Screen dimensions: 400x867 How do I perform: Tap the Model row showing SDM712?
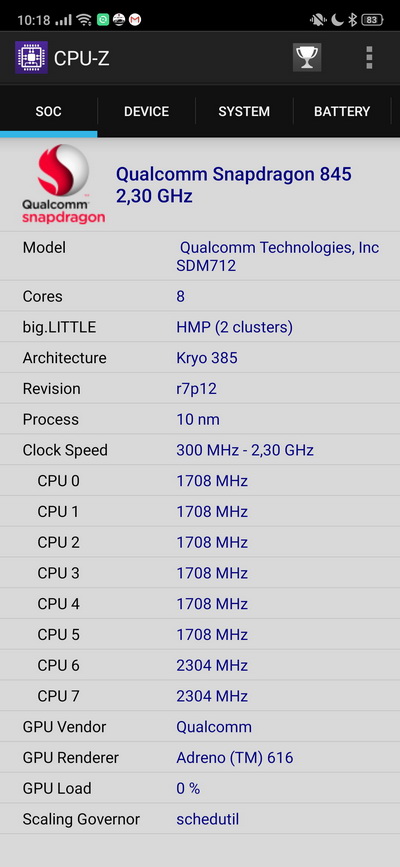click(200, 256)
